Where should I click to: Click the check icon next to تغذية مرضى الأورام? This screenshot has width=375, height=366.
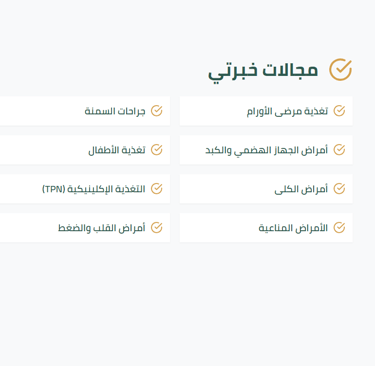click(339, 111)
